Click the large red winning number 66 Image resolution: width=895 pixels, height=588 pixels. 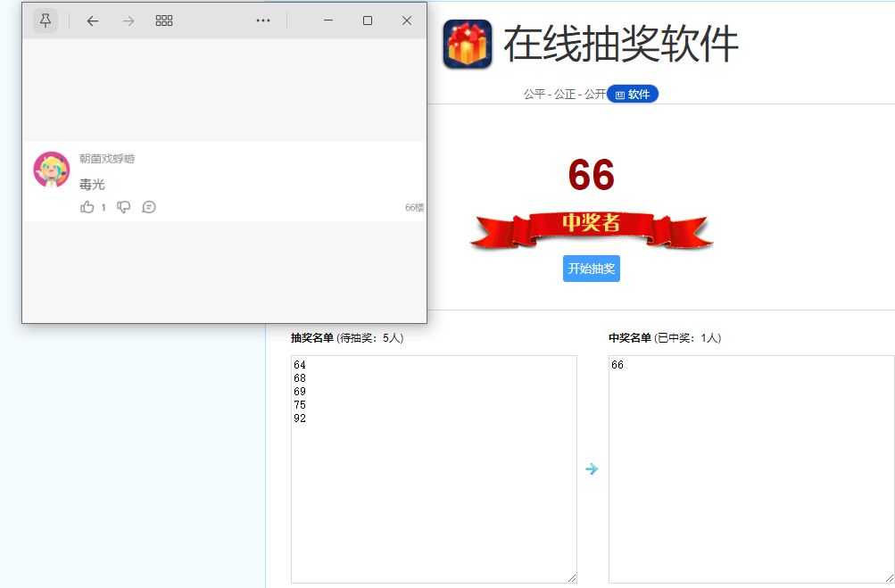592,175
